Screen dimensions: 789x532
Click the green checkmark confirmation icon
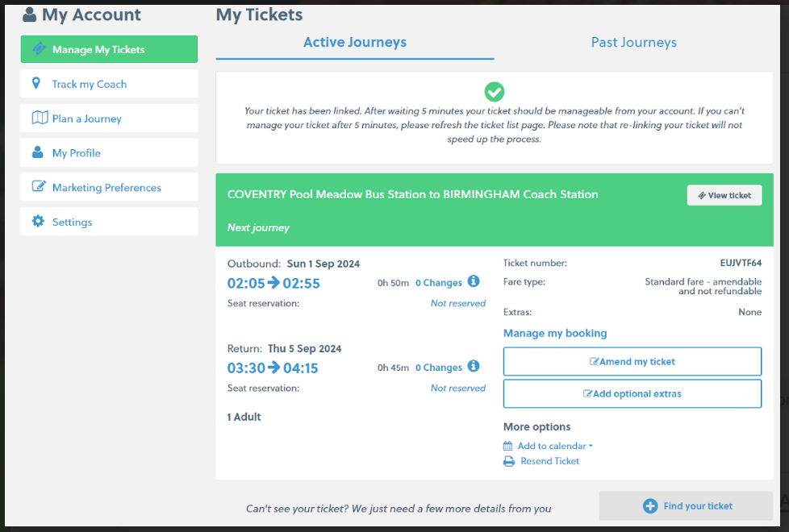494,91
